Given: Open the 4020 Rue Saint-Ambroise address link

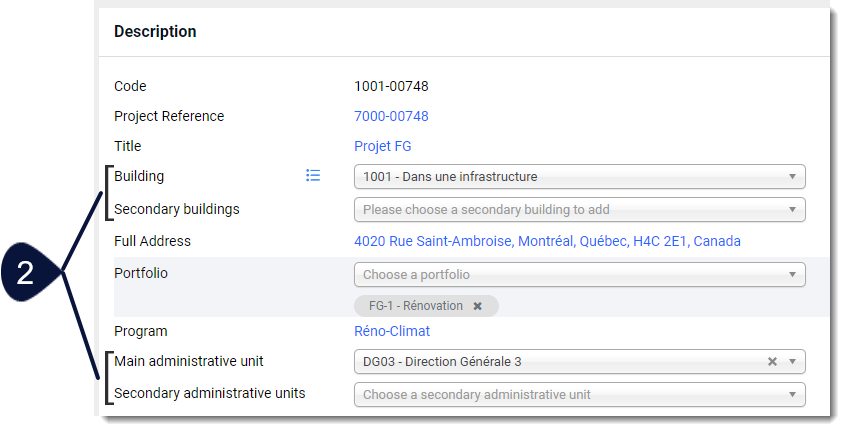Looking at the screenshot, I should [x=547, y=241].
